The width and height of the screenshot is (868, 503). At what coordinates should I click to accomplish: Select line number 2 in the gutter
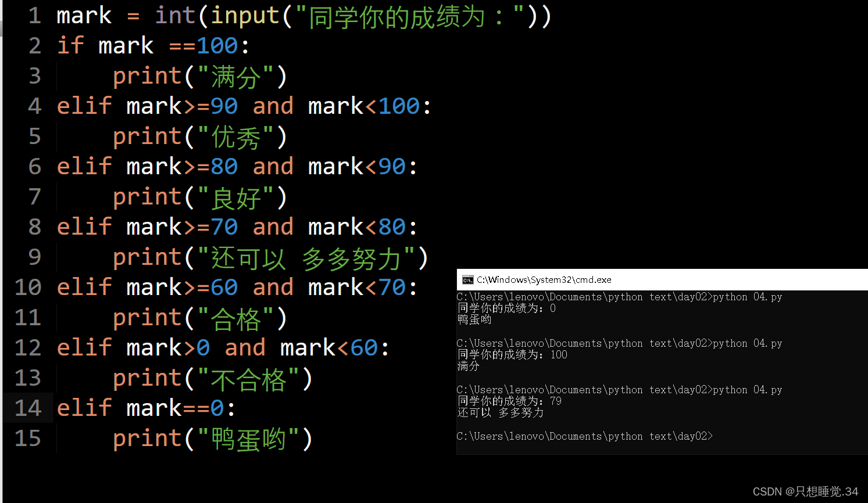click(35, 46)
